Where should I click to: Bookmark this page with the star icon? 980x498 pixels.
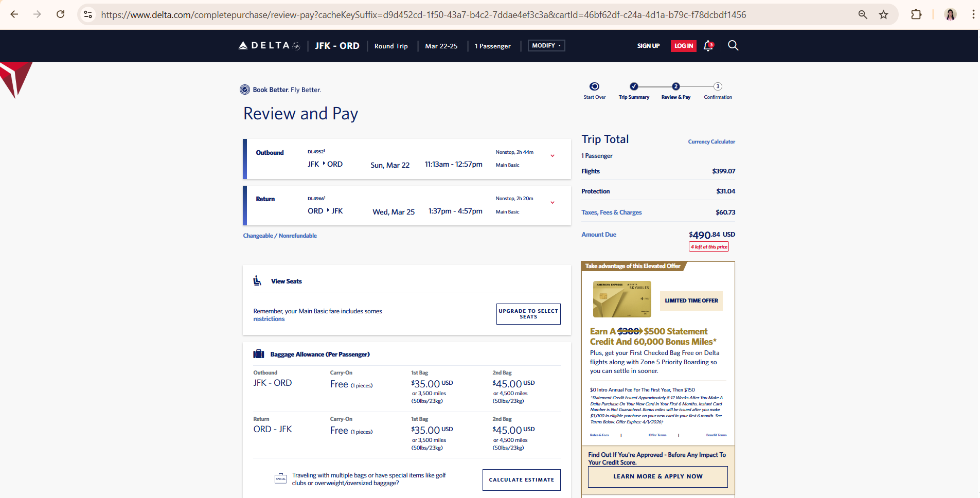pyautogui.click(x=884, y=14)
